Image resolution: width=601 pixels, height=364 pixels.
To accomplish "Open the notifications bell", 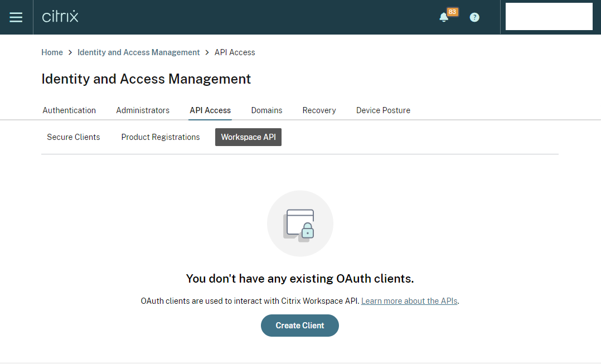I will [x=444, y=17].
